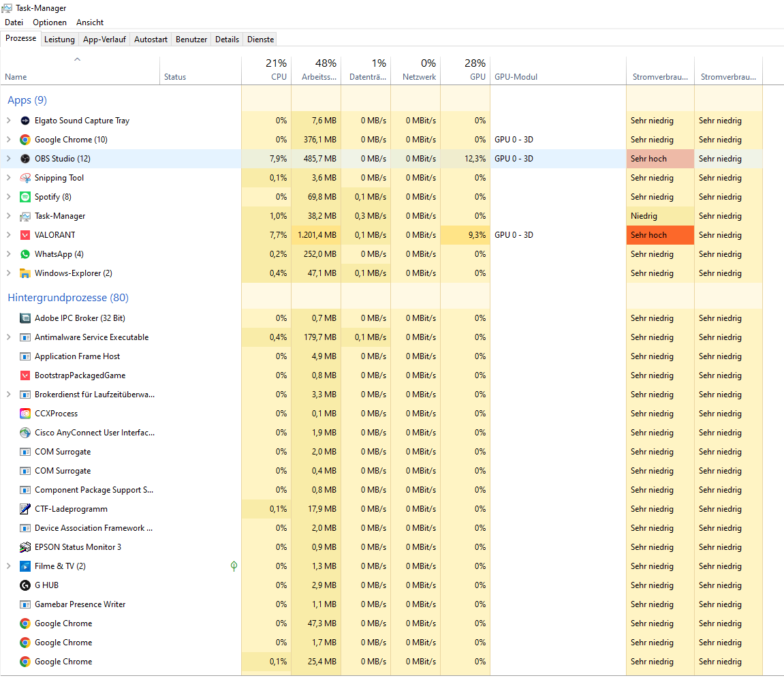The width and height of the screenshot is (784, 678).
Task: Expand the OBS Studio (12) process tree
Action: pos(8,159)
